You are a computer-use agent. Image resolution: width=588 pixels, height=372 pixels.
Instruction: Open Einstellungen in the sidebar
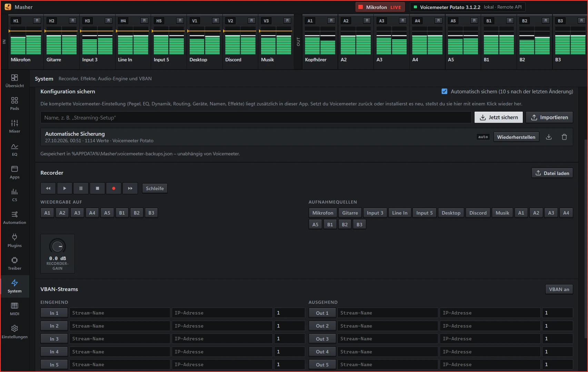(x=14, y=332)
